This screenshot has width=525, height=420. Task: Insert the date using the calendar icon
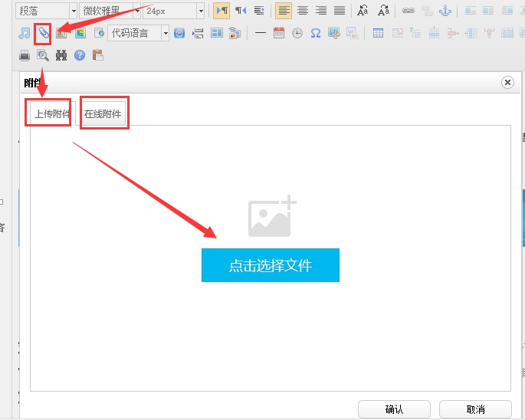point(278,34)
